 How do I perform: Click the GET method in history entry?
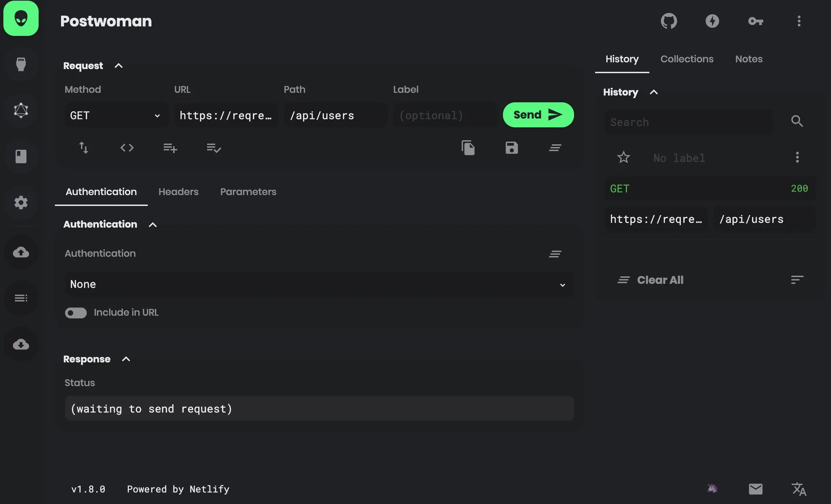620,189
